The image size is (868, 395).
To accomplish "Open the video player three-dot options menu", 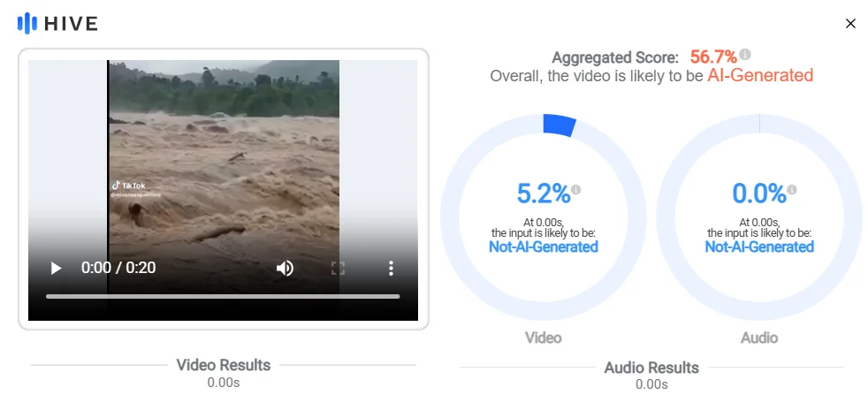I will (x=391, y=269).
